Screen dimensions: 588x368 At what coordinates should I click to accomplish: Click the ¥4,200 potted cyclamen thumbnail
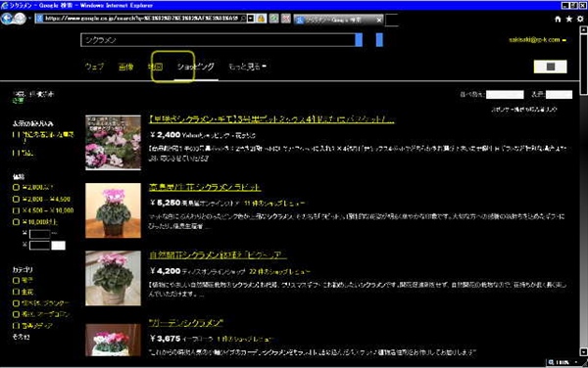tap(114, 278)
